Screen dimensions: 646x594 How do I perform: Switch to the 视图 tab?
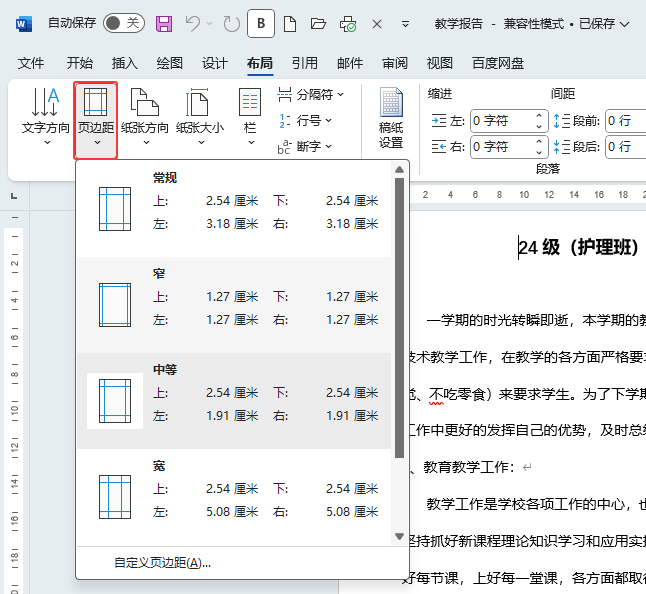440,63
